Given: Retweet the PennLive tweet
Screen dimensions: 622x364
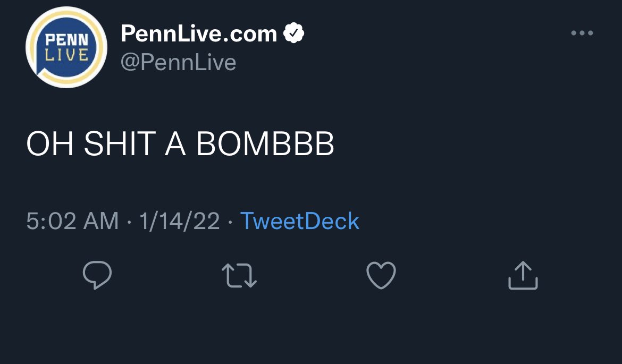Looking at the screenshot, I should pyautogui.click(x=239, y=276).
